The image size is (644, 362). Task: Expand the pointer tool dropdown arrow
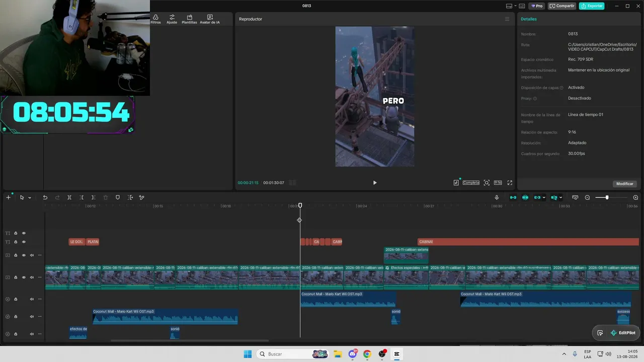(x=30, y=198)
